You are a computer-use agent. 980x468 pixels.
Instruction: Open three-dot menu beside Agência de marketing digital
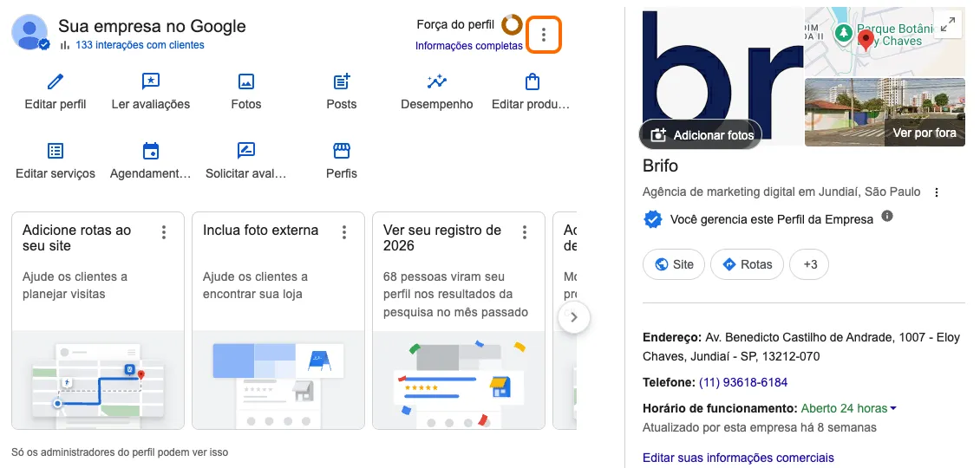(937, 192)
